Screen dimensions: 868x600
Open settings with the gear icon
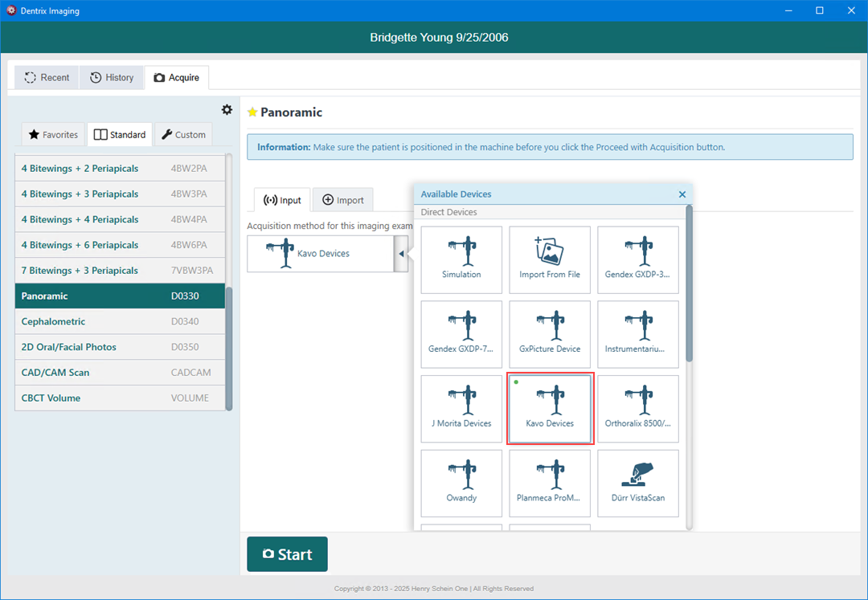tap(227, 110)
